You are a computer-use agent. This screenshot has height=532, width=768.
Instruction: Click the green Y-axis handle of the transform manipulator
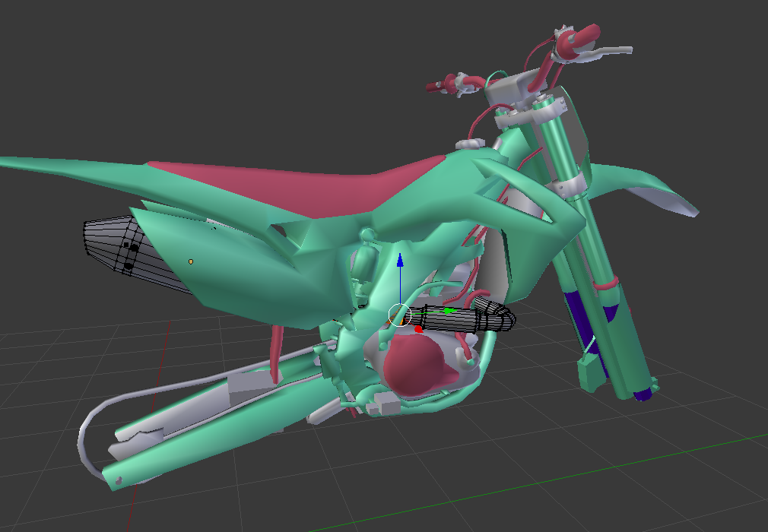[449, 311]
